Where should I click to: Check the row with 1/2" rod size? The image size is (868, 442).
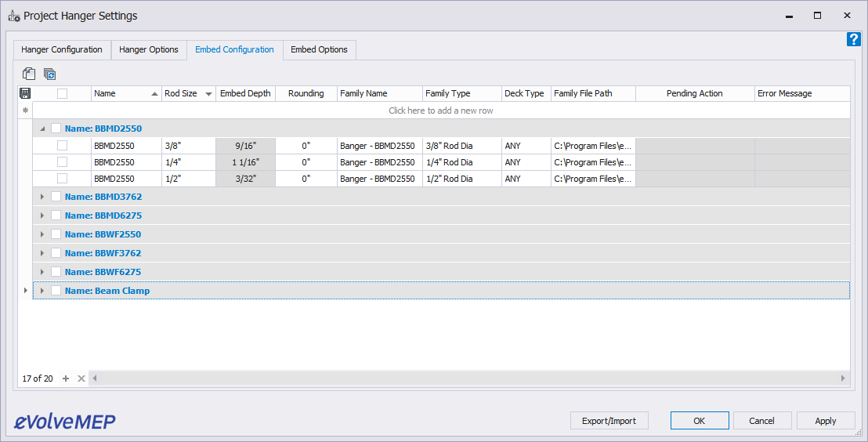[62, 179]
